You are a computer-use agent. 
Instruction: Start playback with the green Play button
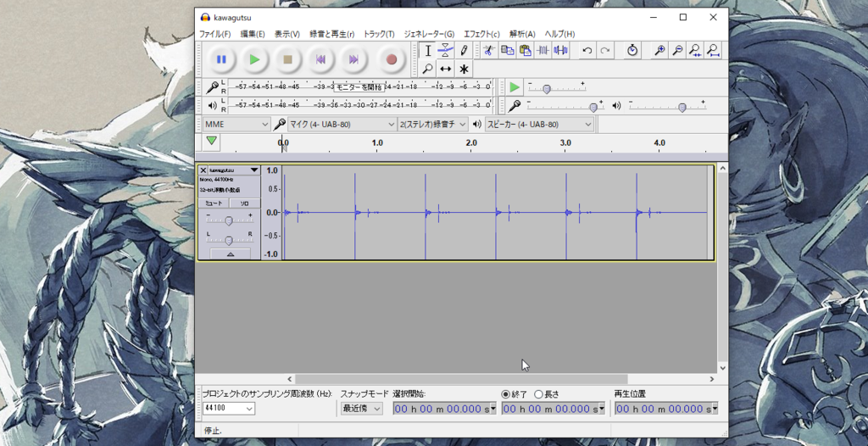pos(254,59)
